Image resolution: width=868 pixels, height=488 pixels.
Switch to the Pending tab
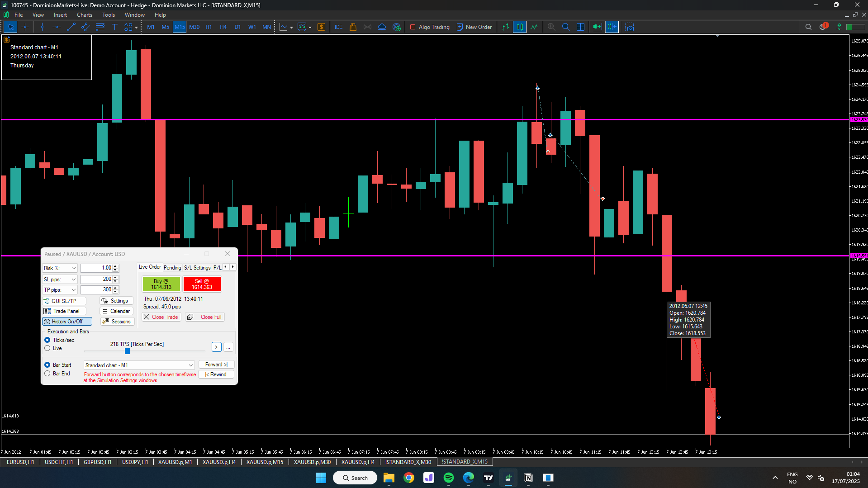click(172, 268)
